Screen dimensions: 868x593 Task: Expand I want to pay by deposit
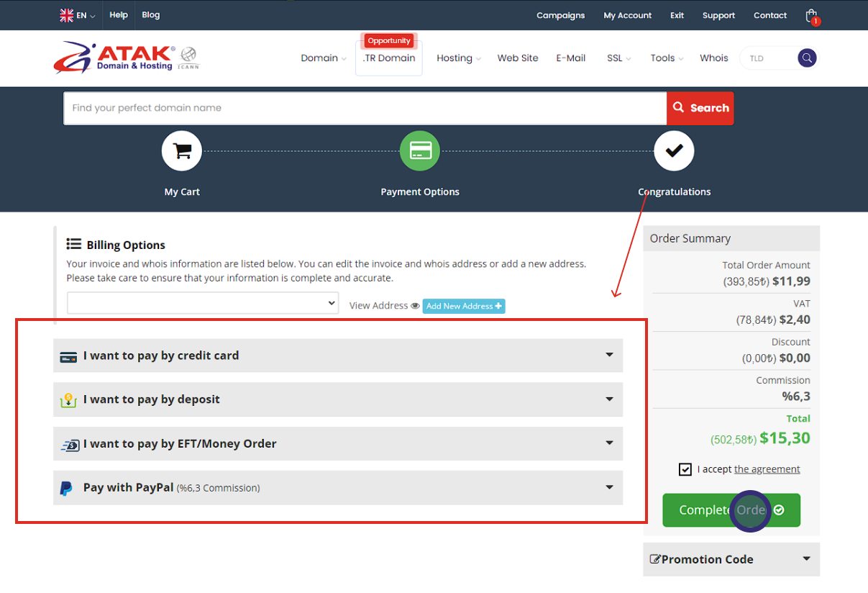click(x=338, y=399)
